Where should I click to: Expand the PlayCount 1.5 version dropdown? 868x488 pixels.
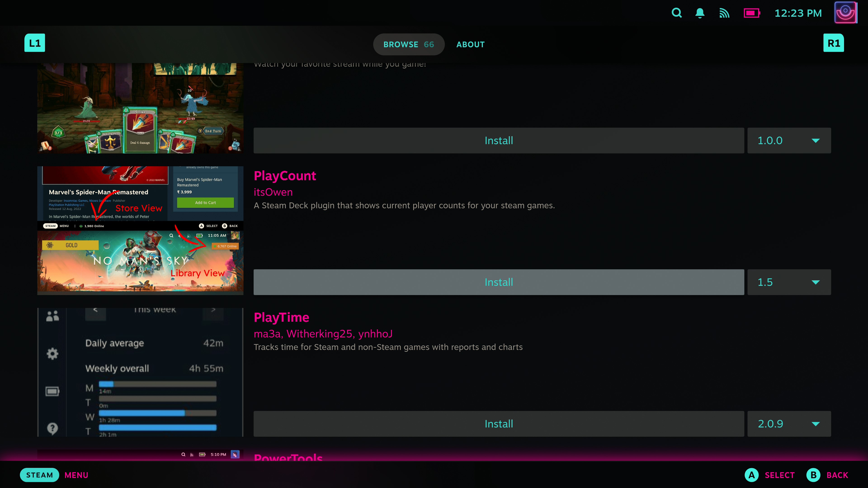789,282
